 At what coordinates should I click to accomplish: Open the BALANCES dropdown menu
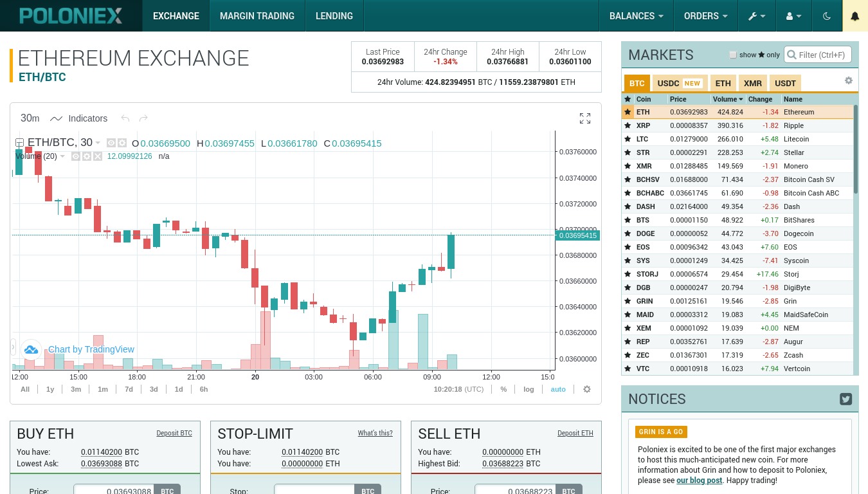click(636, 15)
